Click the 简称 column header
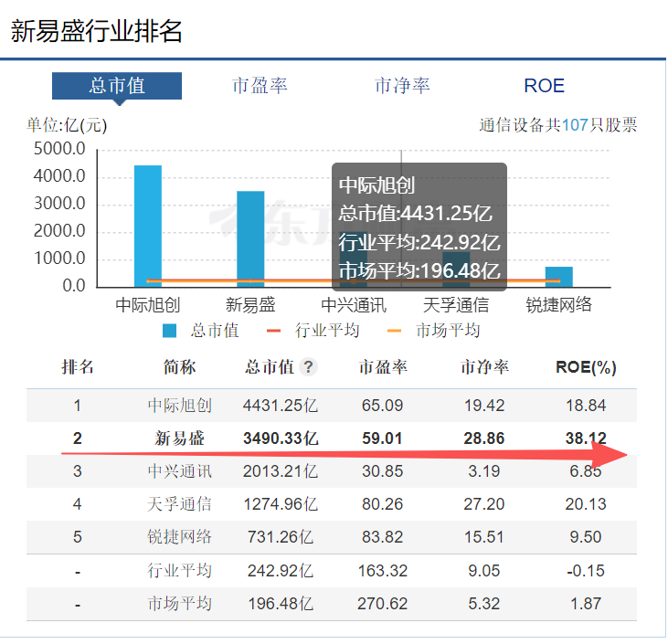This screenshot has height=644, width=668. (179, 367)
